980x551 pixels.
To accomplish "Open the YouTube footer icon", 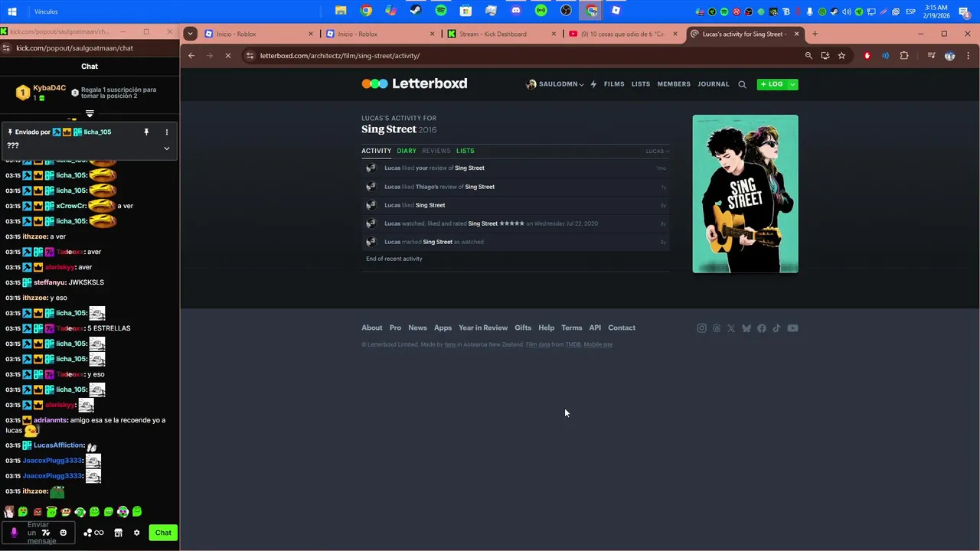I will (792, 328).
